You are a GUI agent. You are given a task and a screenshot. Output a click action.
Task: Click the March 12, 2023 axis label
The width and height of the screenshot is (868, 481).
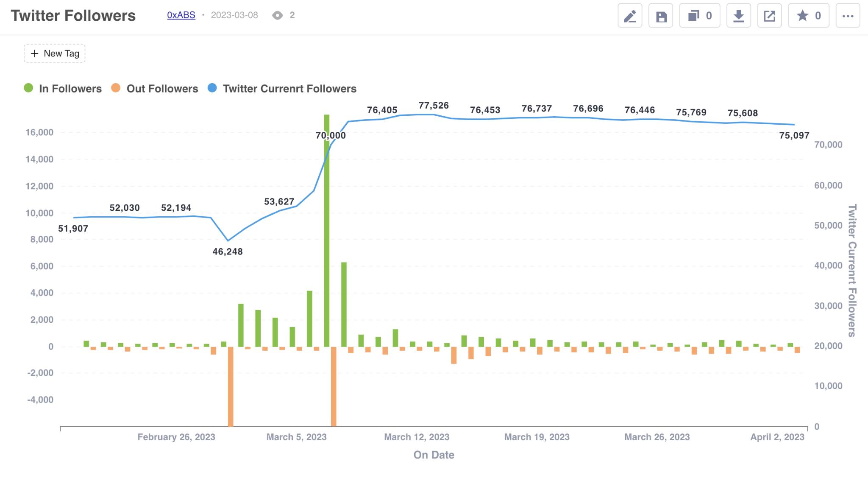click(x=417, y=437)
